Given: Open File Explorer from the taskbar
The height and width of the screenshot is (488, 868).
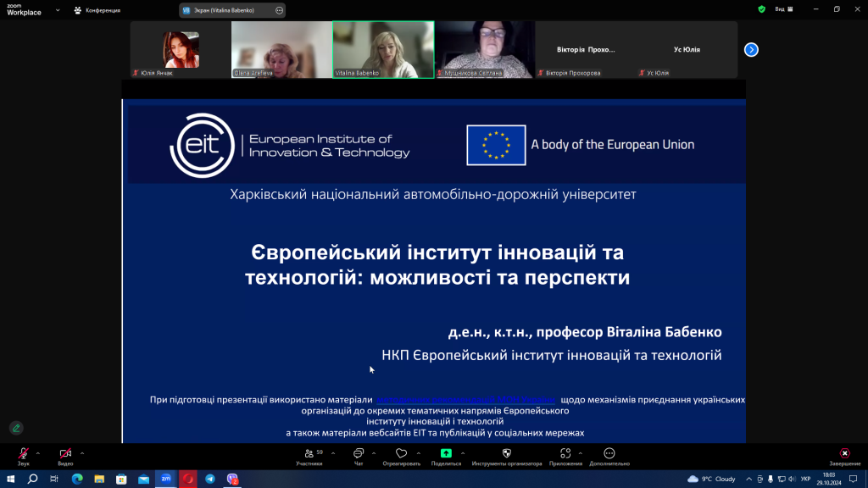Looking at the screenshot, I should [x=99, y=479].
